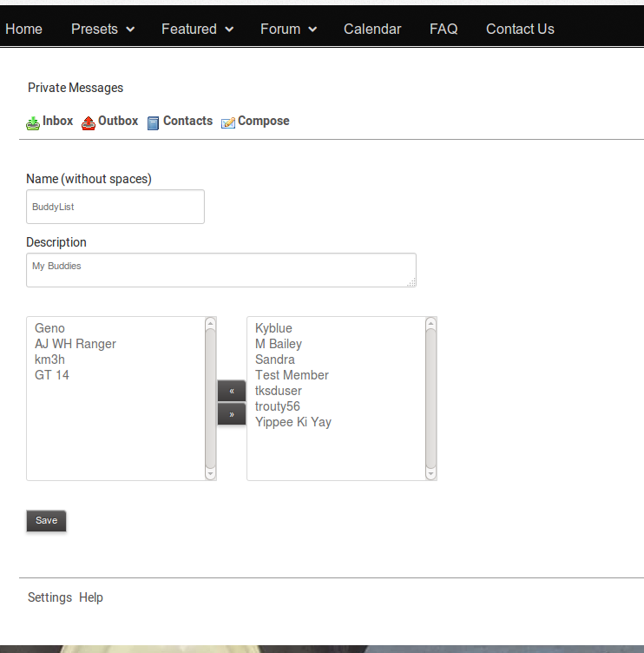Click the Description text area
This screenshot has width=644, height=653.
click(x=220, y=269)
